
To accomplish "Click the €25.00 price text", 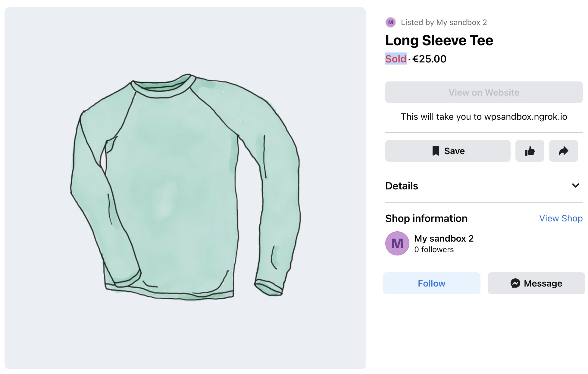I will 429,59.
